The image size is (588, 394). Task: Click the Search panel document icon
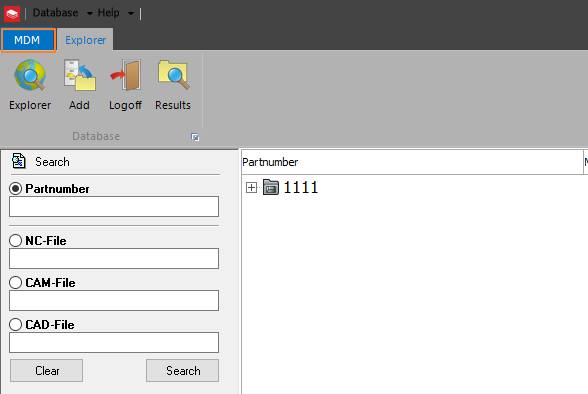coord(18,161)
